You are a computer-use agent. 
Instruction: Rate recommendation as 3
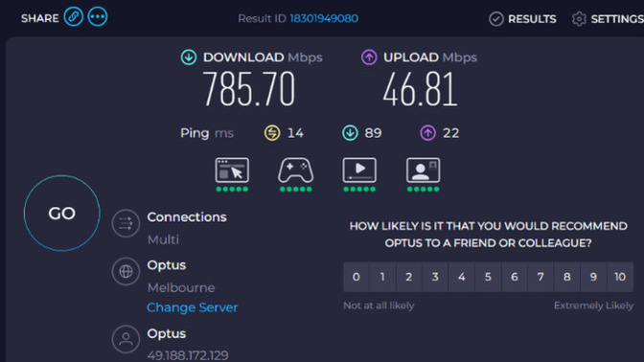click(x=435, y=277)
